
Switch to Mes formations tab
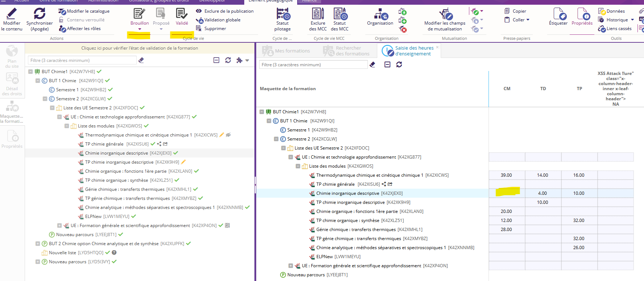286,51
